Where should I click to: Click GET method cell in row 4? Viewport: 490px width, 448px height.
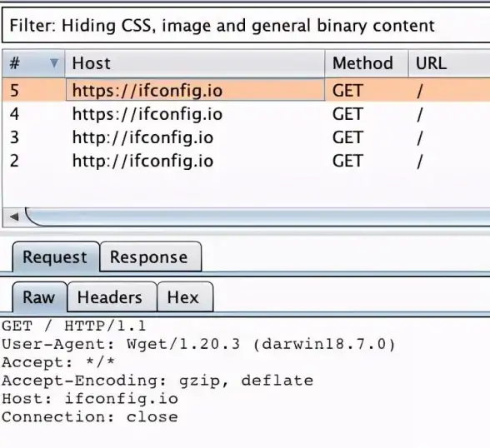[x=347, y=114]
